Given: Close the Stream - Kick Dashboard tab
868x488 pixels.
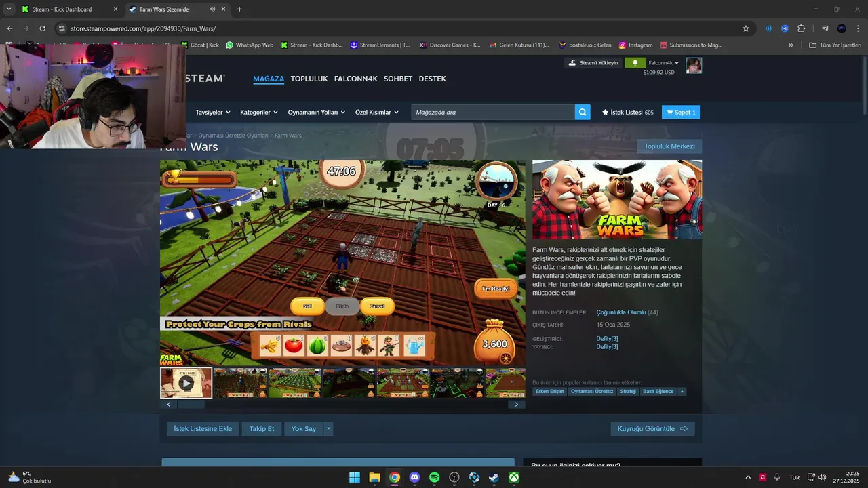Looking at the screenshot, I should click(115, 9).
